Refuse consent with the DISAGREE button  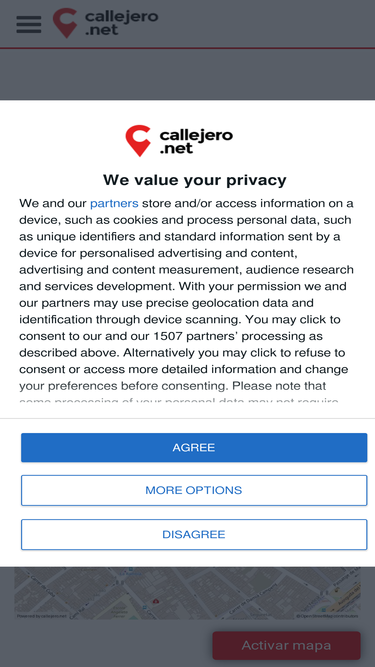click(194, 534)
